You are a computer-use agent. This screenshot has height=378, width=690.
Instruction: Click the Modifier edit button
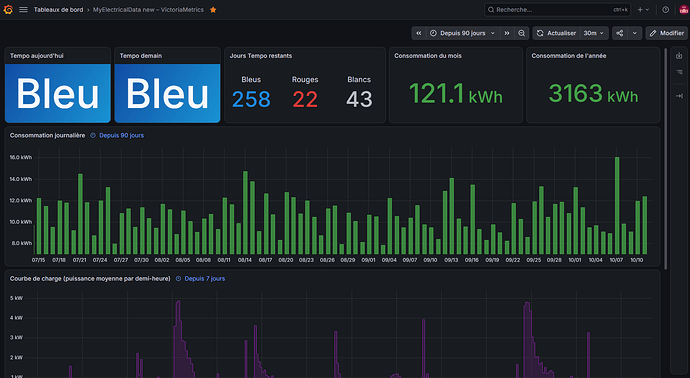click(x=667, y=33)
